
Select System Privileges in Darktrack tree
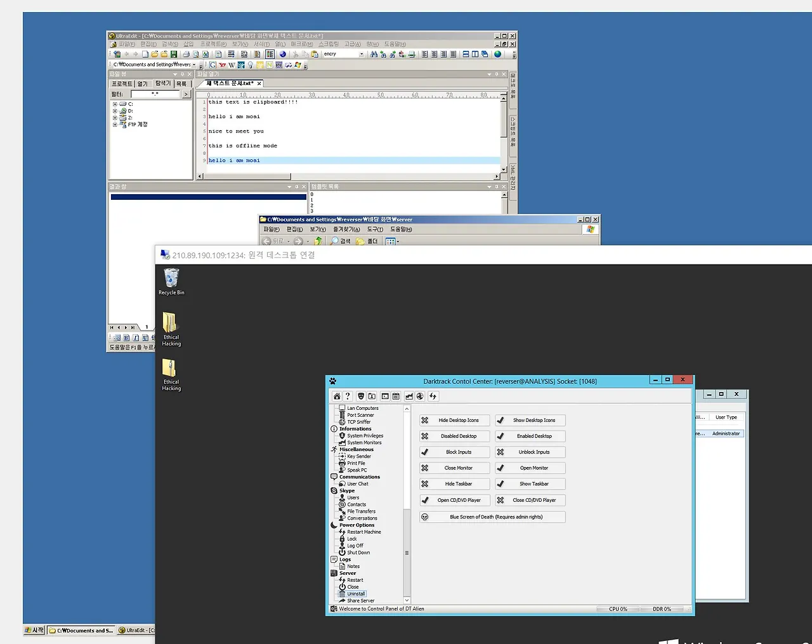pos(365,436)
